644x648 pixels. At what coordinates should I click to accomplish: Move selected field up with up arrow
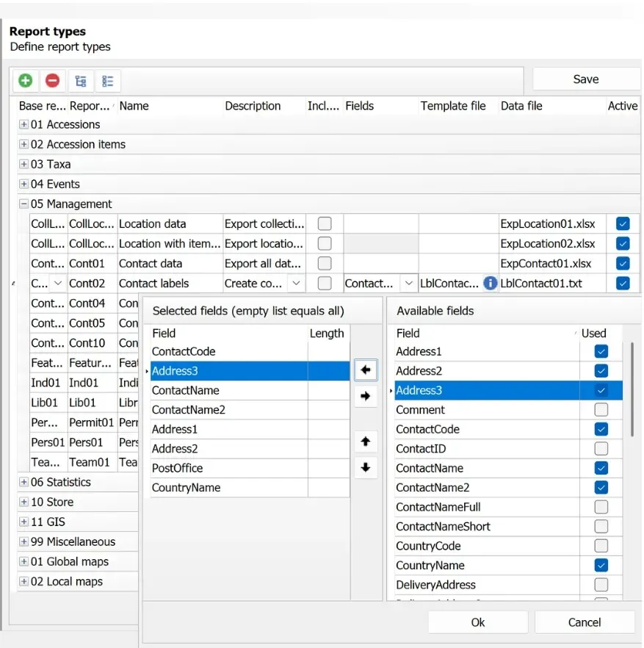(x=366, y=442)
